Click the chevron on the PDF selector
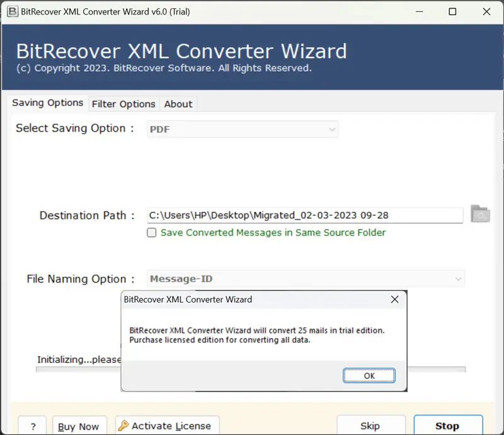The width and height of the screenshot is (504, 435). (x=332, y=129)
